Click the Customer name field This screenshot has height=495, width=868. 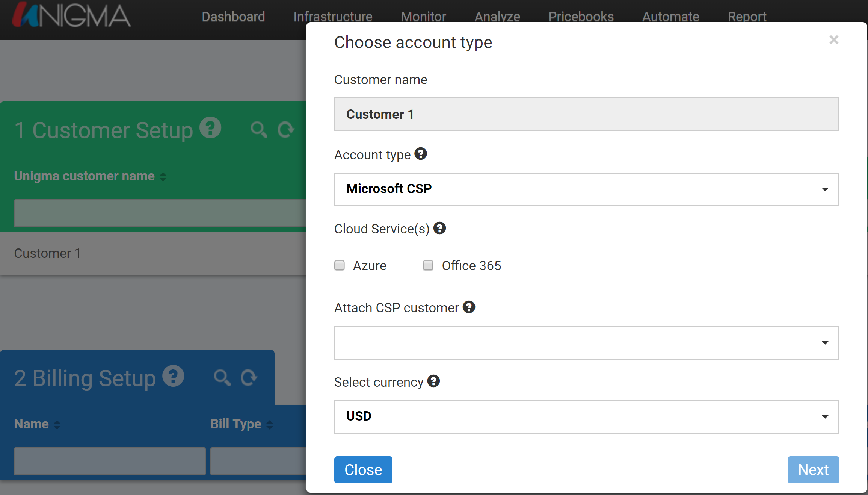coord(587,114)
